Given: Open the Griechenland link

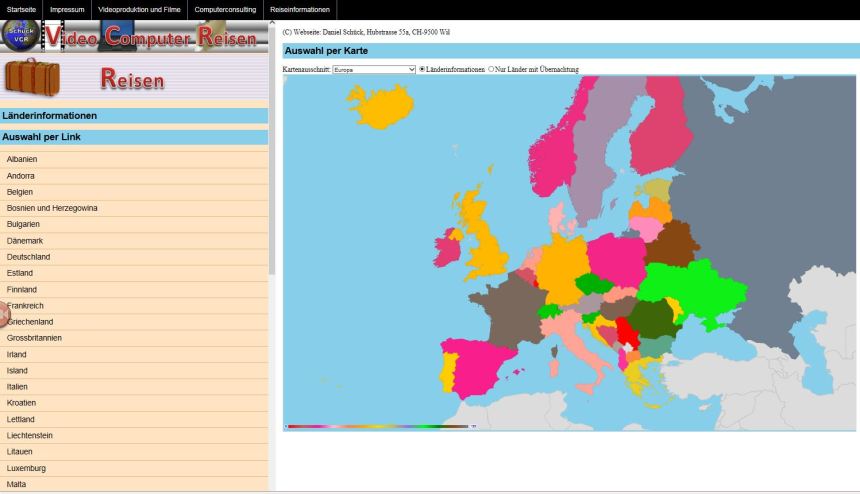Looking at the screenshot, I should (30, 322).
